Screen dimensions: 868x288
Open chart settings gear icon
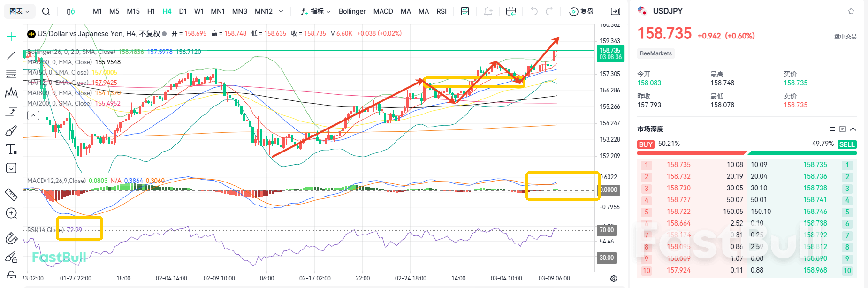614,279
